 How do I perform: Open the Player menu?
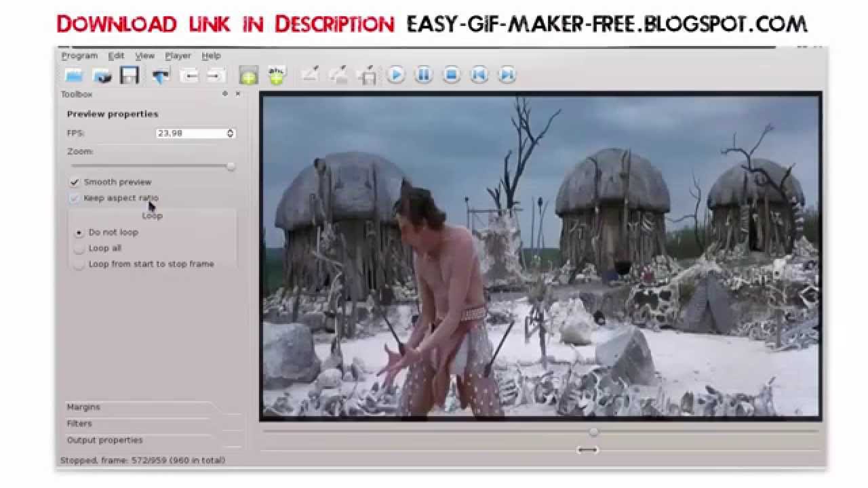178,56
